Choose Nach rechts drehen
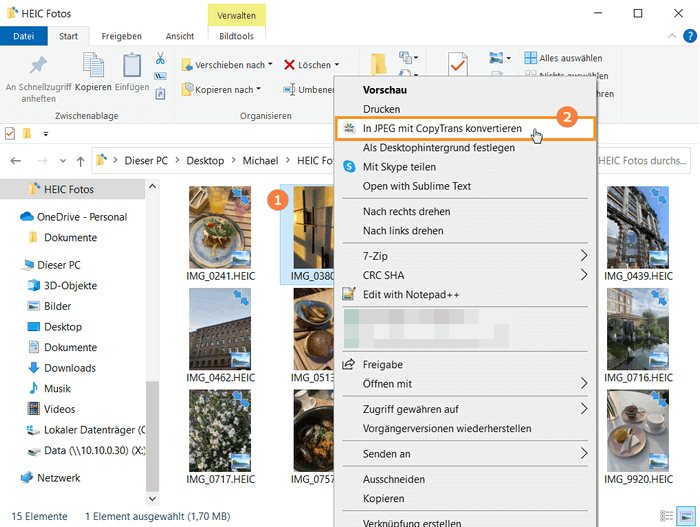Image resolution: width=700 pixels, height=527 pixels. click(x=465, y=212)
